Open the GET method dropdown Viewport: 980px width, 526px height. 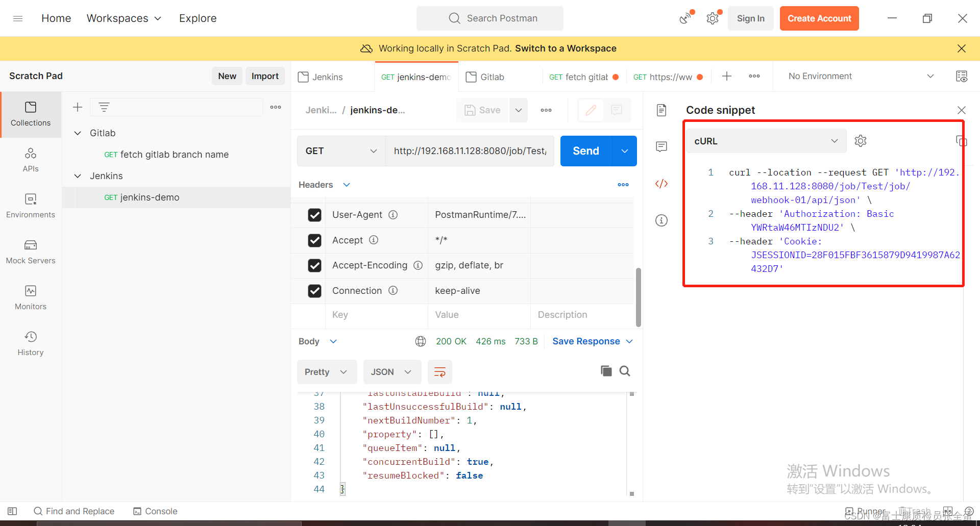341,151
